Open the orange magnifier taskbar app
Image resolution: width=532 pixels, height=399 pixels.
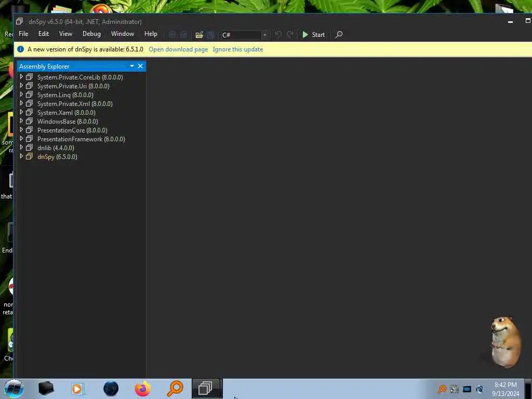[175, 389]
